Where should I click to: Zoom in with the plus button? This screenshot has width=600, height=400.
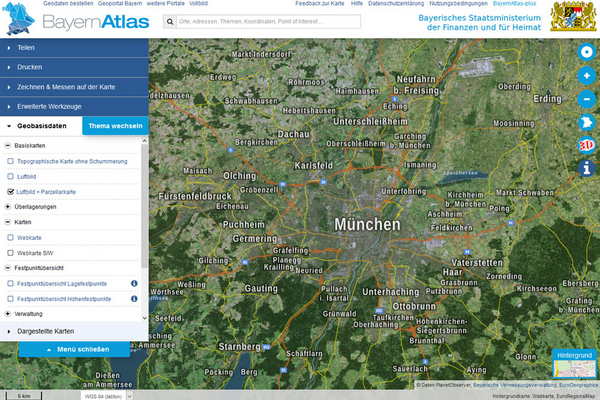(x=586, y=75)
